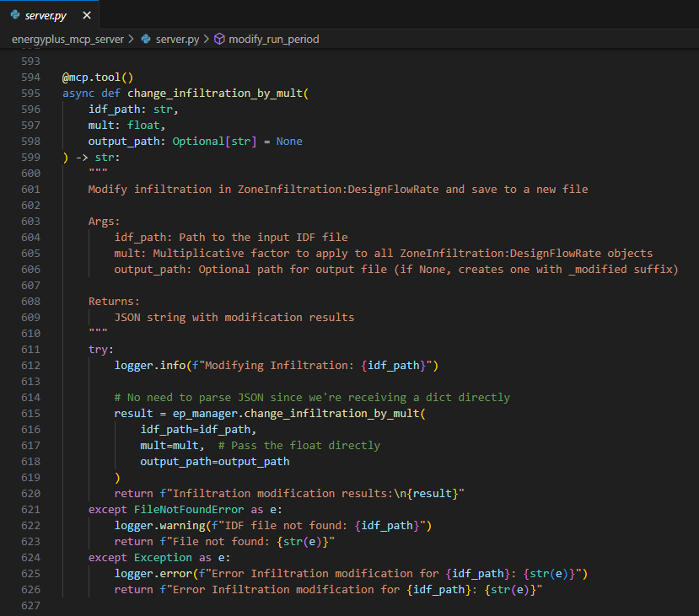699x616 pixels.
Task: Click line number 620 in the gutter
Action: tap(30, 493)
